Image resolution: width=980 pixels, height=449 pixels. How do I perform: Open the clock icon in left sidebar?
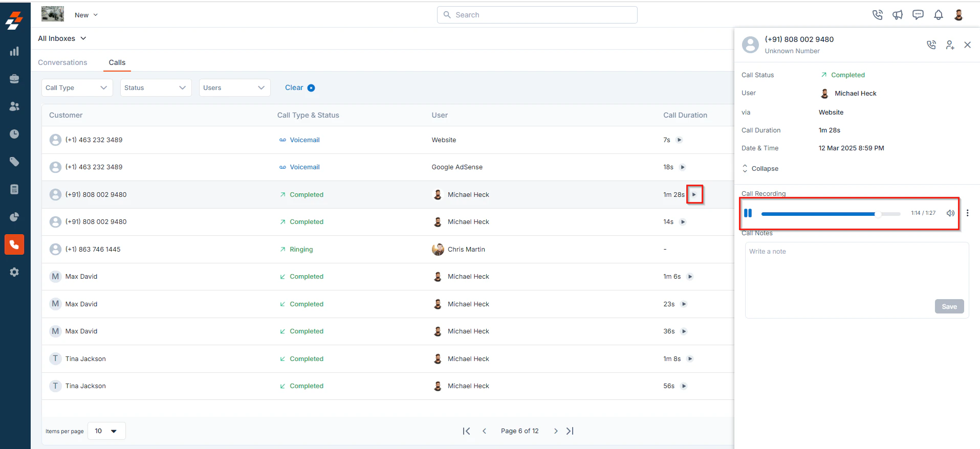[14, 134]
